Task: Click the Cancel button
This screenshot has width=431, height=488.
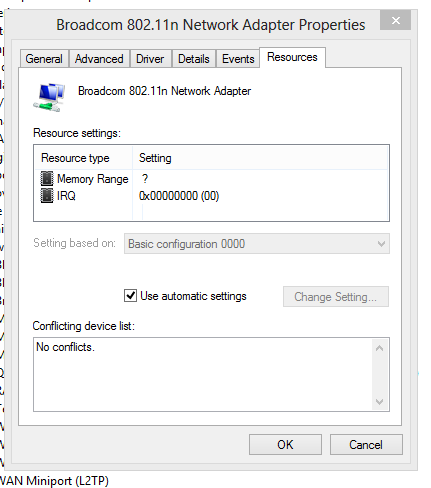Action: point(366,444)
